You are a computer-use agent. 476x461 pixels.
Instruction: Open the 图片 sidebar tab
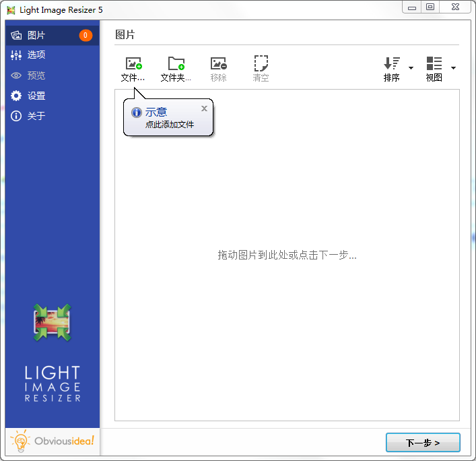click(x=53, y=35)
